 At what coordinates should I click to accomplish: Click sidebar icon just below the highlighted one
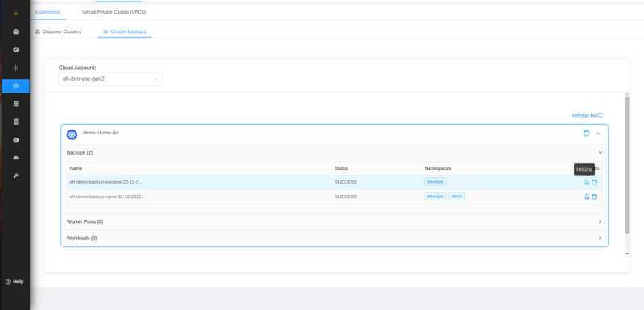tap(16, 104)
